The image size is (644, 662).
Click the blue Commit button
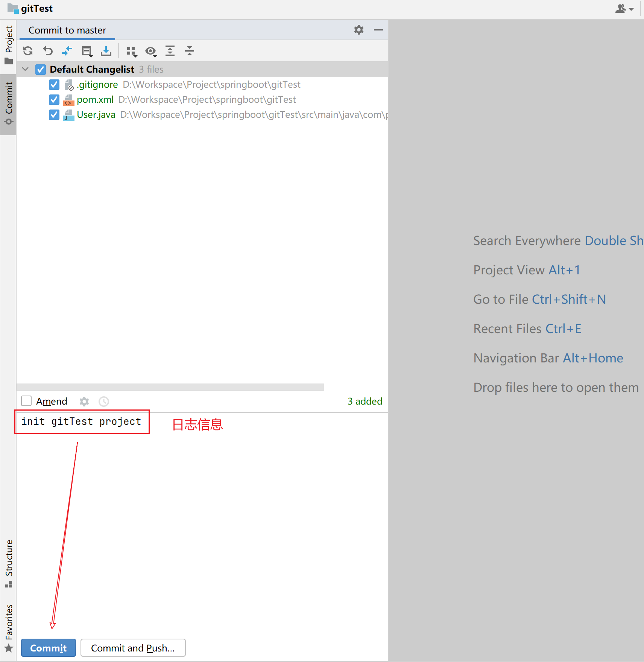pos(48,648)
